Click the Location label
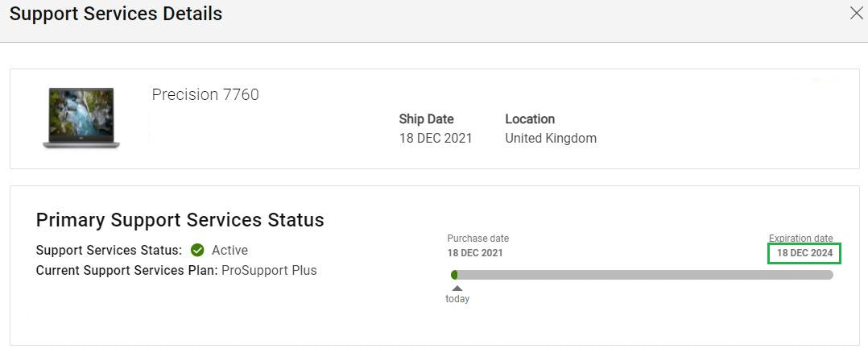868x353 pixels. [x=530, y=119]
